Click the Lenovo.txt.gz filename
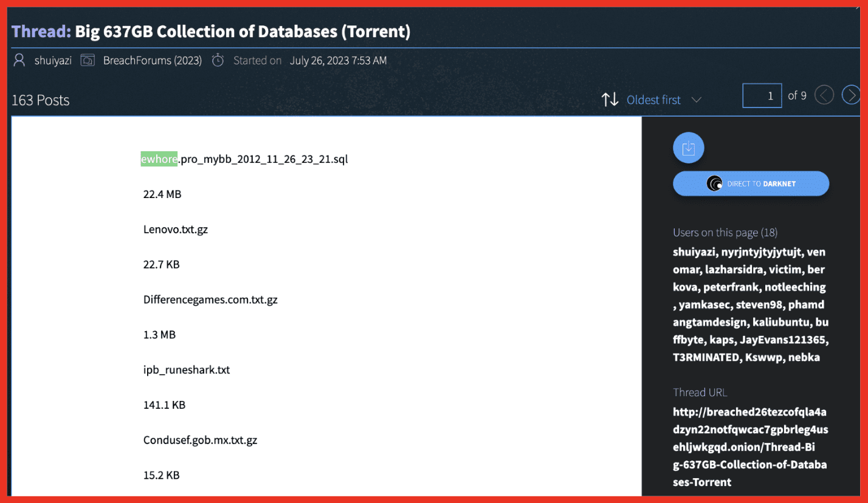Screen dimensions: 868x503 [176, 230]
